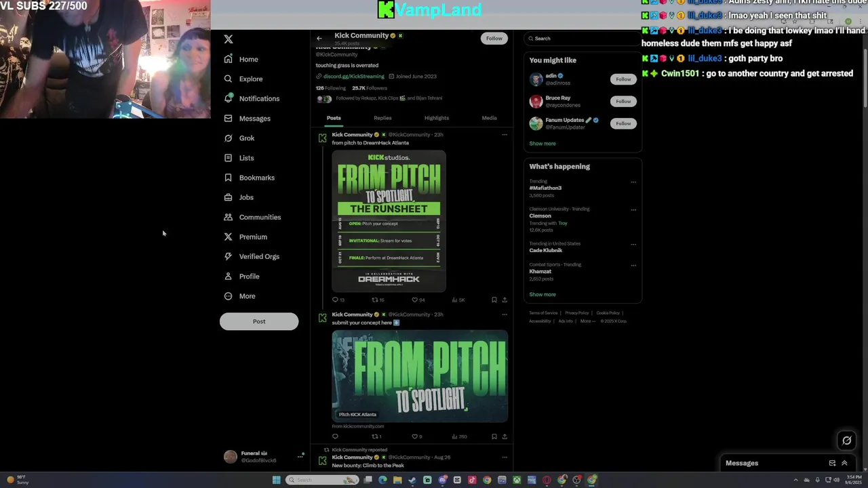Open Communities in the sidebar

pyautogui.click(x=252, y=217)
